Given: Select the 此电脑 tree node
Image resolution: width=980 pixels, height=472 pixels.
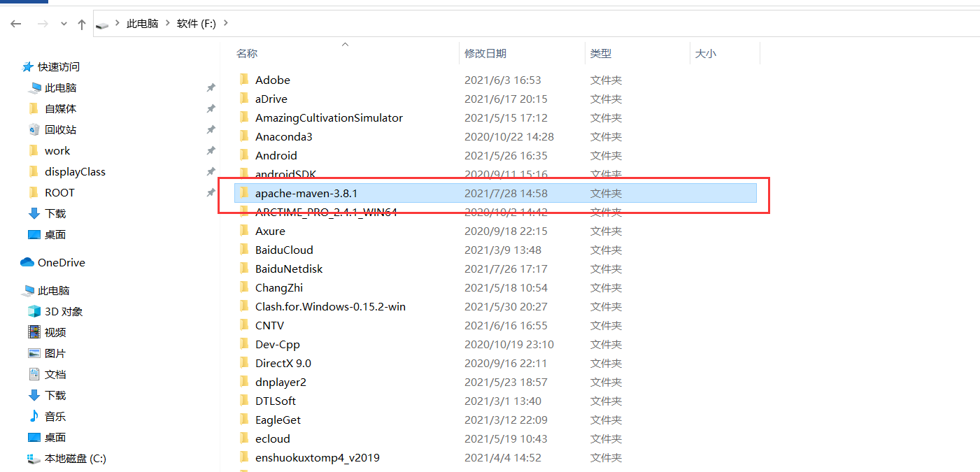Looking at the screenshot, I should [54, 290].
